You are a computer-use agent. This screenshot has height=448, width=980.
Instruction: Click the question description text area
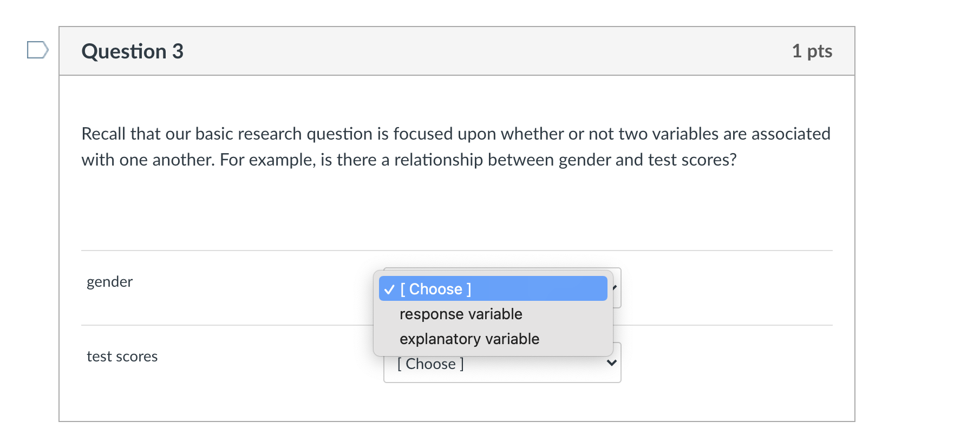[x=455, y=147]
